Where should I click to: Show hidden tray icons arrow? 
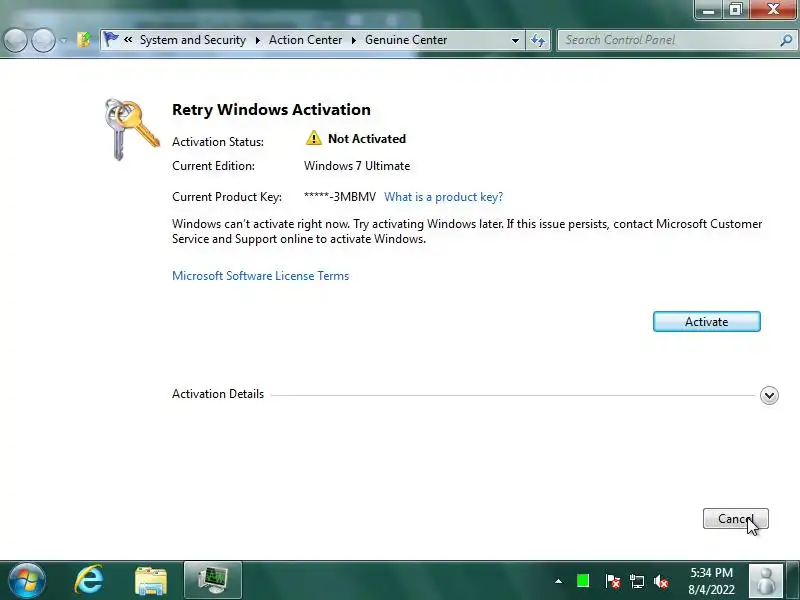[x=559, y=581]
